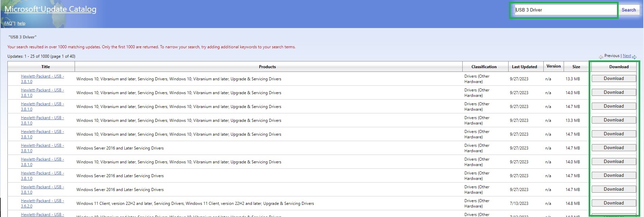This screenshot has width=644, height=217.
Task: Focus the search box containing USB 3 Driver
Action: pyautogui.click(x=563, y=10)
